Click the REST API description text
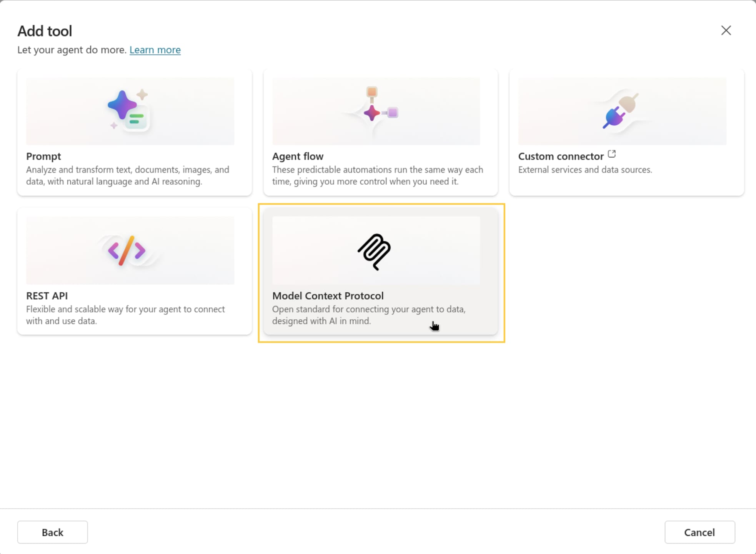Image resolution: width=756 pixels, height=554 pixels. click(125, 315)
